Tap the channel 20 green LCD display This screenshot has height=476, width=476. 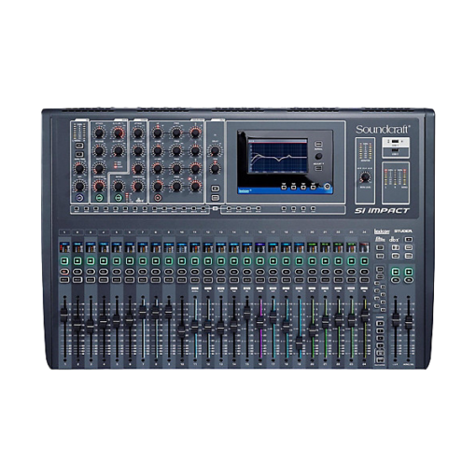point(312,247)
